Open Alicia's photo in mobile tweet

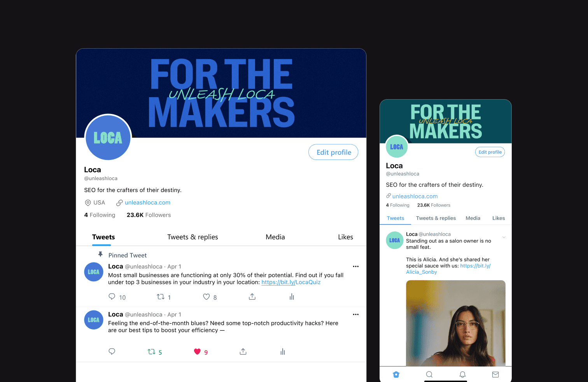click(x=456, y=323)
